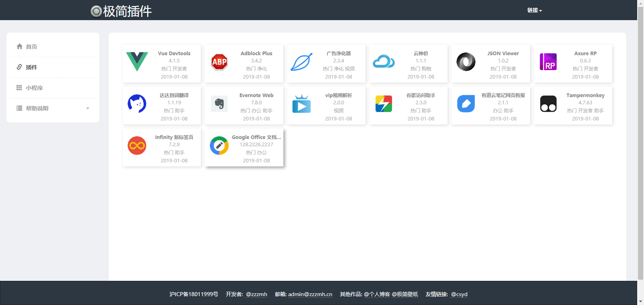Open the @极简壁纸 footer link
This screenshot has height=305, width=644.
(405, 294)
